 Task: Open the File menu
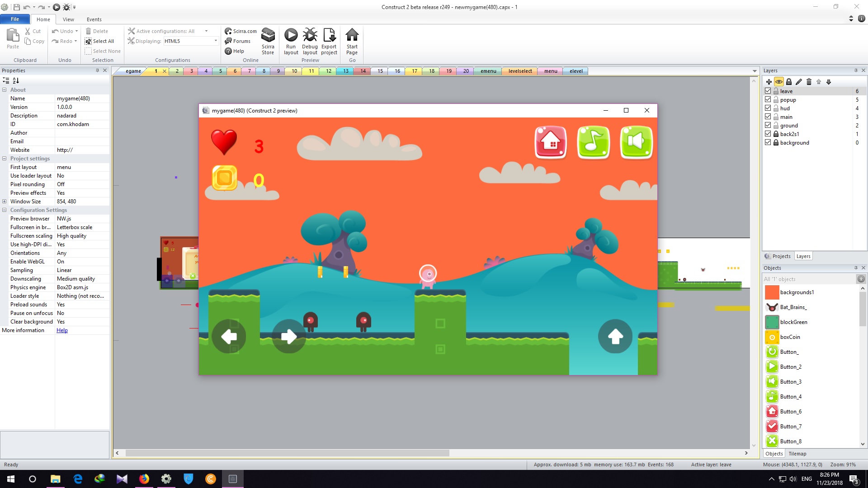[15, 19]
